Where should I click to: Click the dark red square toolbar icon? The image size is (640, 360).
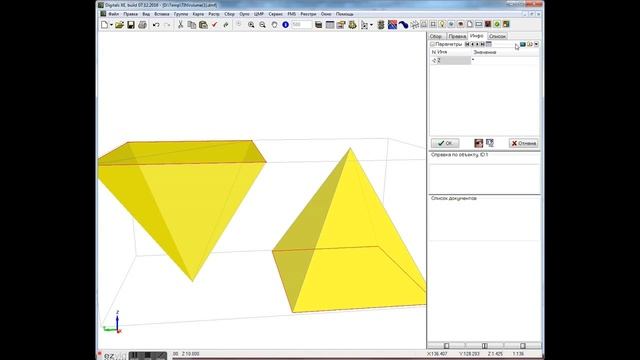[488, 24]
